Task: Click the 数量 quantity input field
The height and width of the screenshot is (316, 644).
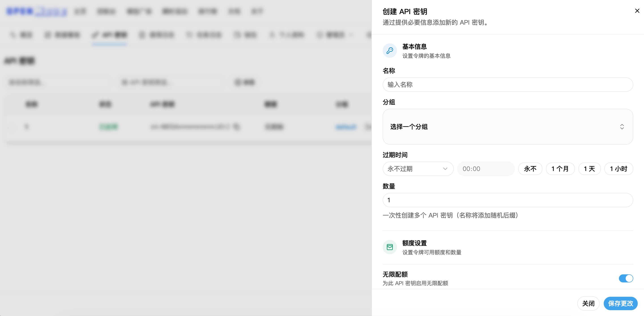Action: 508,200
